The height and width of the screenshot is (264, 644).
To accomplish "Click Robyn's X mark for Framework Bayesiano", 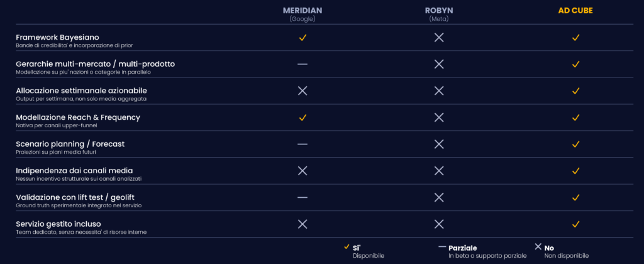I will (439, 37).
